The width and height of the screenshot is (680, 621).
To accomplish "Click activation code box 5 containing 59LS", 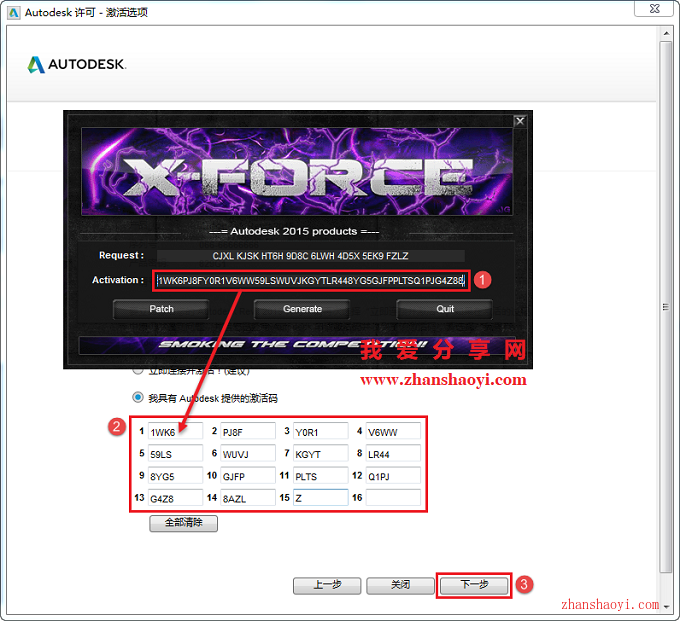I will click(x=175, y=453).
